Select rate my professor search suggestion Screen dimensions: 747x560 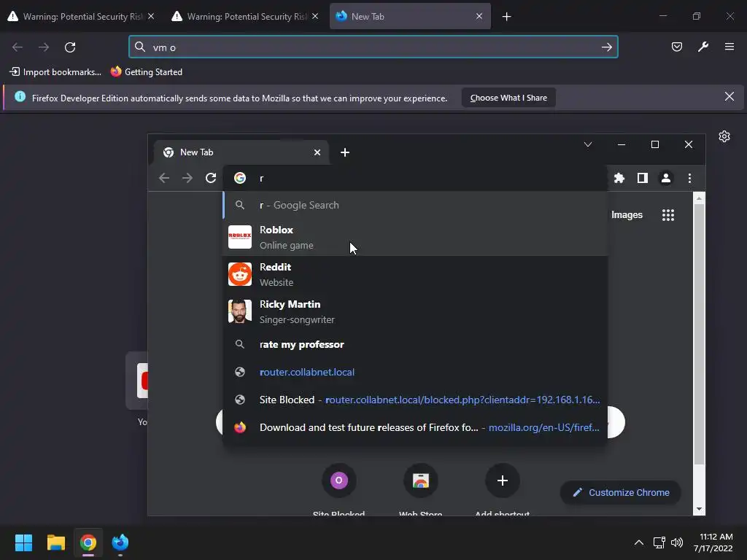[415, 344]
